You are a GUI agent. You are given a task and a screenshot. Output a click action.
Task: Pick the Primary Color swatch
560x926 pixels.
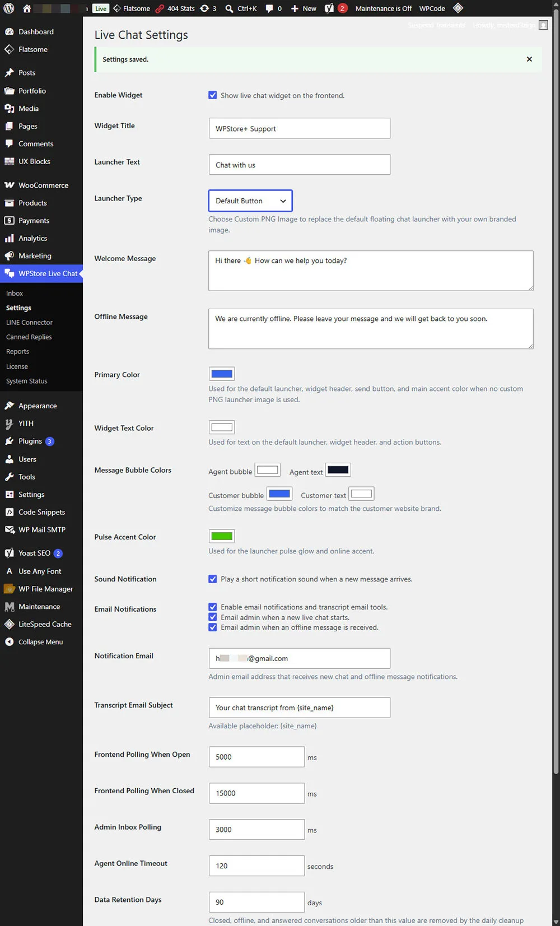coord(222,374)
